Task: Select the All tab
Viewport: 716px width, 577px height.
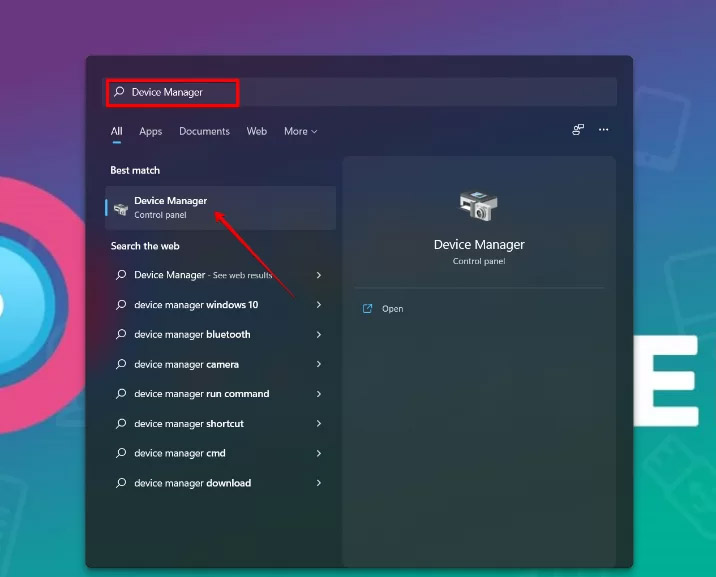Action: [116, 131]
